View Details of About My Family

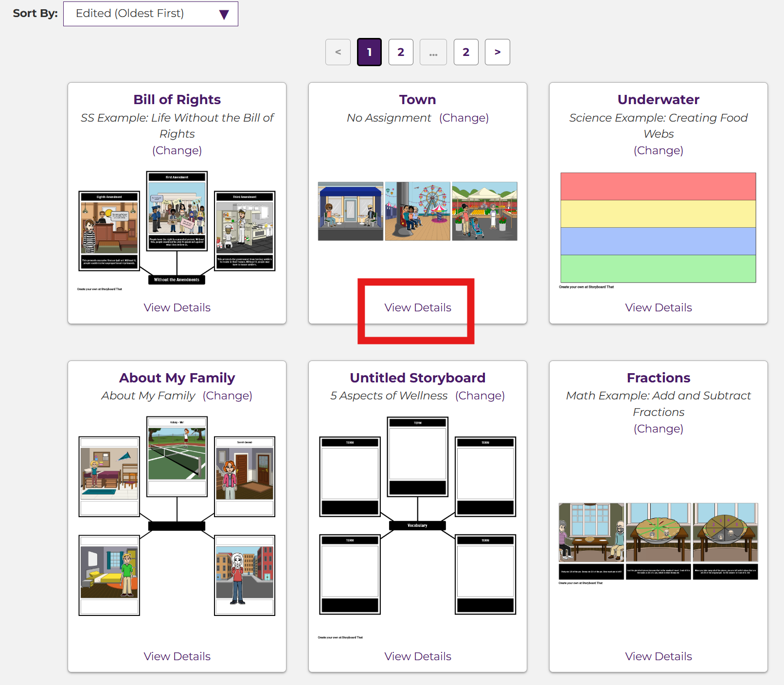(177, 656)
